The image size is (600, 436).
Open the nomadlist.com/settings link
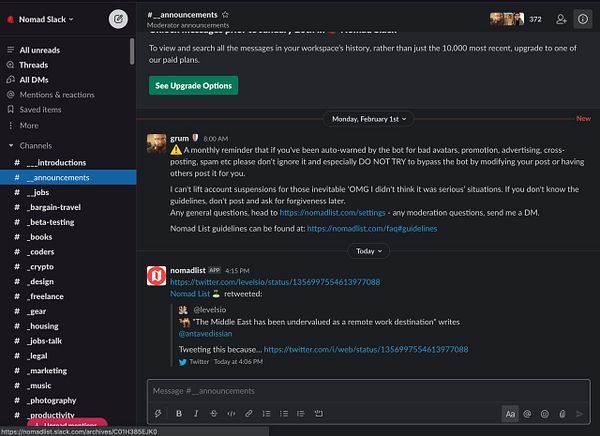(332, 213)
